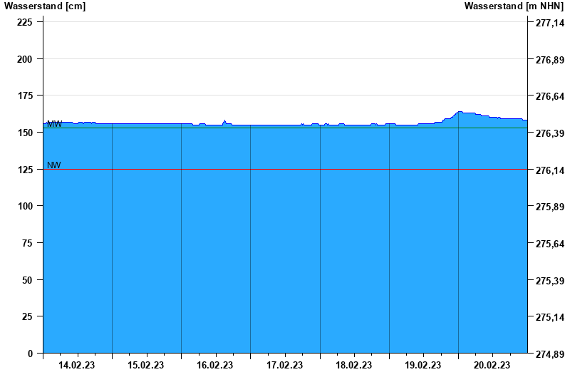Click the 'Wasserstand [cm]' axis title
The height and width of the screenshot is (392, 570).
coord(45,6)
